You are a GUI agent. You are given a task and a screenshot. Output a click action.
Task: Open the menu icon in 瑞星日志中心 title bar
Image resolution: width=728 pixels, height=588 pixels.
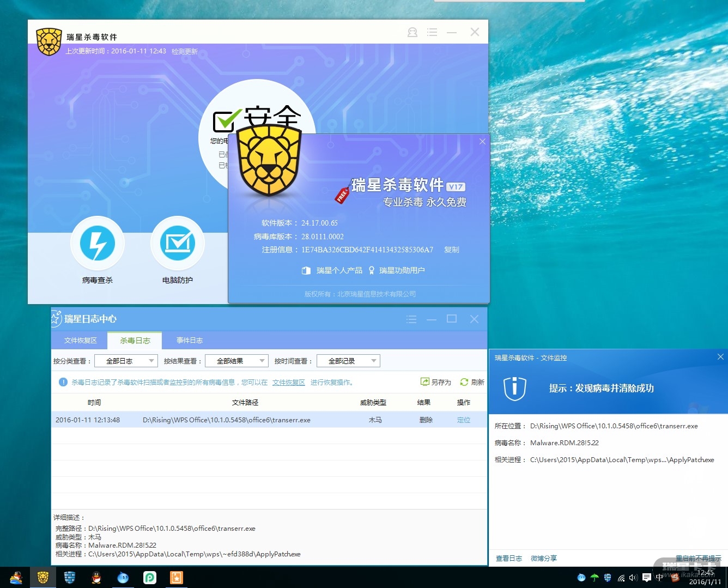(411, 319)
